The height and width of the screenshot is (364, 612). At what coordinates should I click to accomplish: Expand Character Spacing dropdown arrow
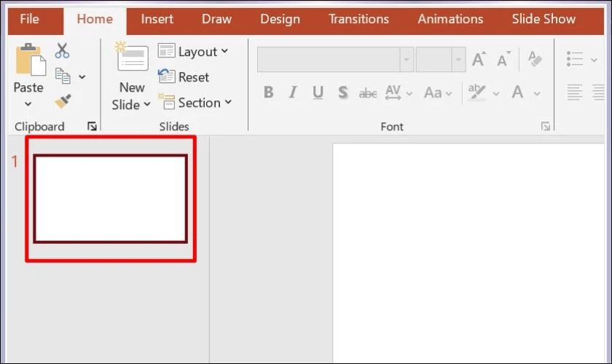click(409, 94)
